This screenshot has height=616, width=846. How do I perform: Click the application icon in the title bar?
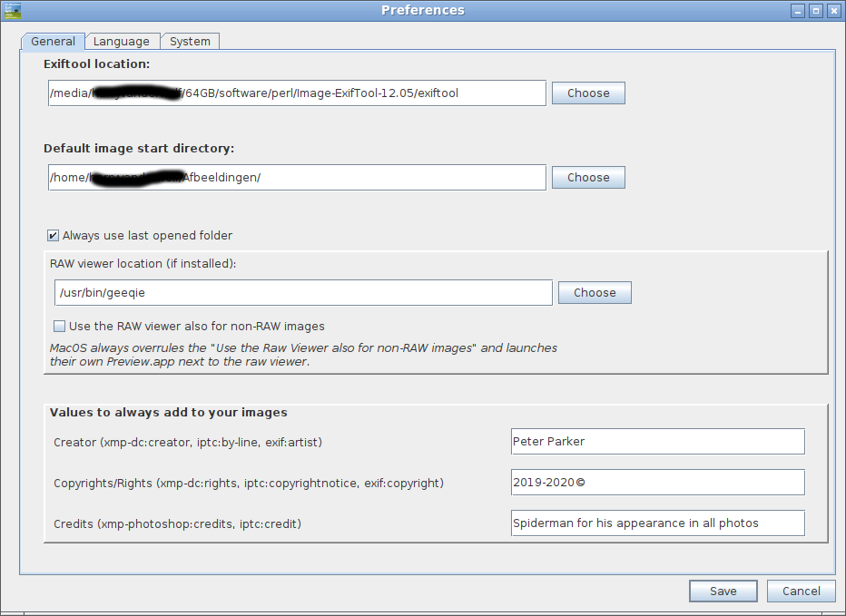point(13,11)
